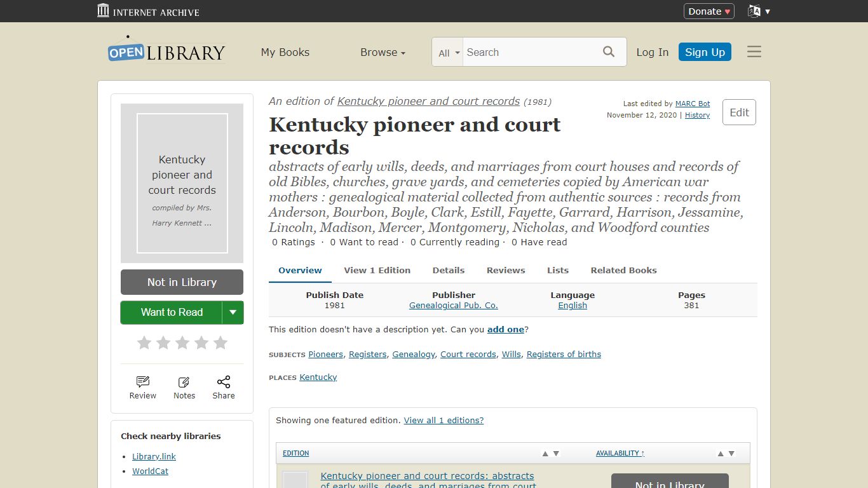
Task: Switch to the Overview tab
Action: (x=300, y=270)
